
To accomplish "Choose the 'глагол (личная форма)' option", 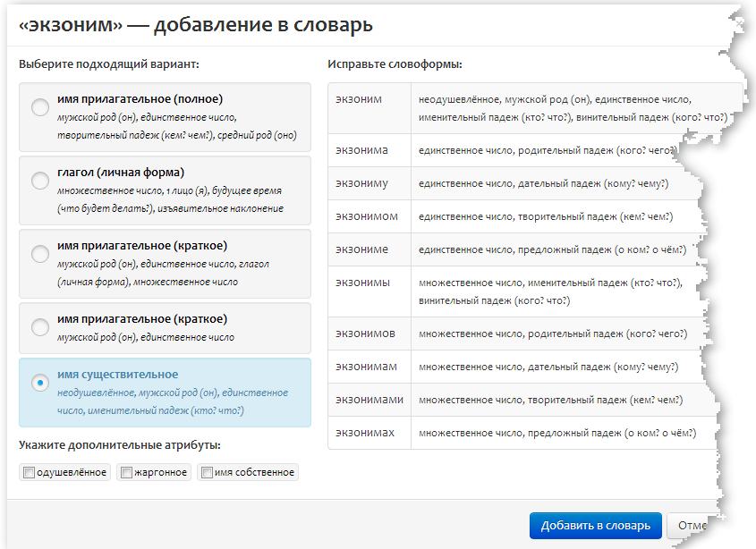I will pos(40,182).
